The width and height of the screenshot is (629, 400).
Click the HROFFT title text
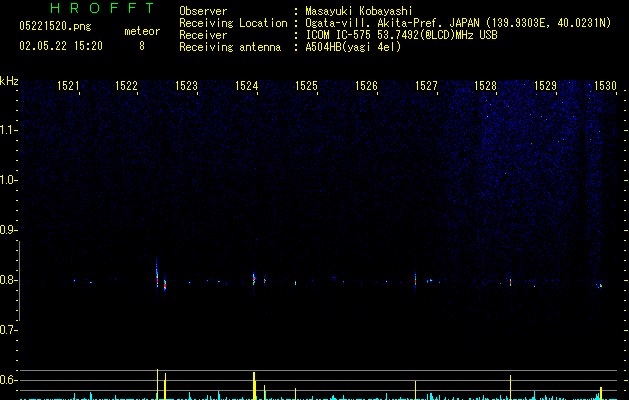point(102,8)
